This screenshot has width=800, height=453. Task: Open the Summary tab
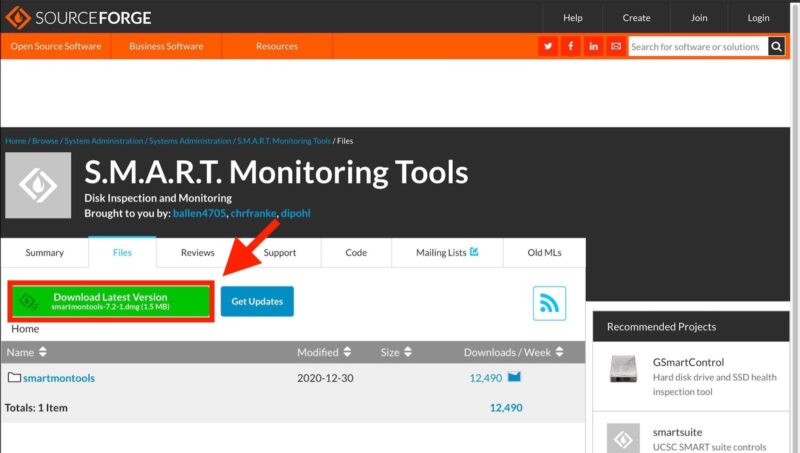point(45,253)
